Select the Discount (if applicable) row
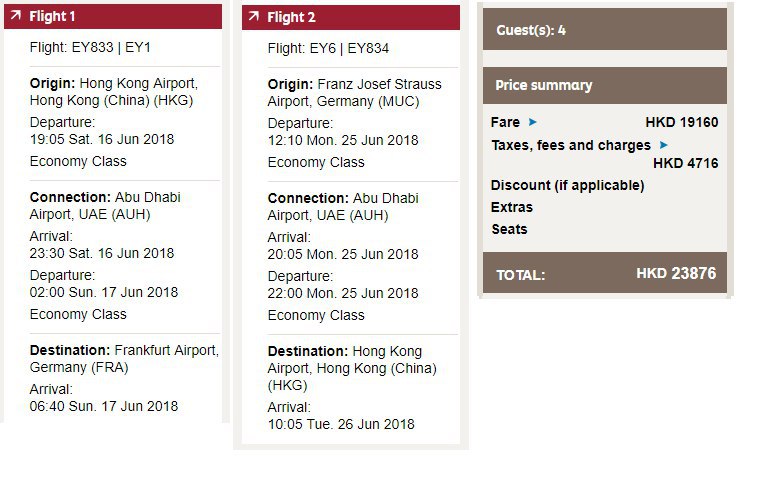 567,185
